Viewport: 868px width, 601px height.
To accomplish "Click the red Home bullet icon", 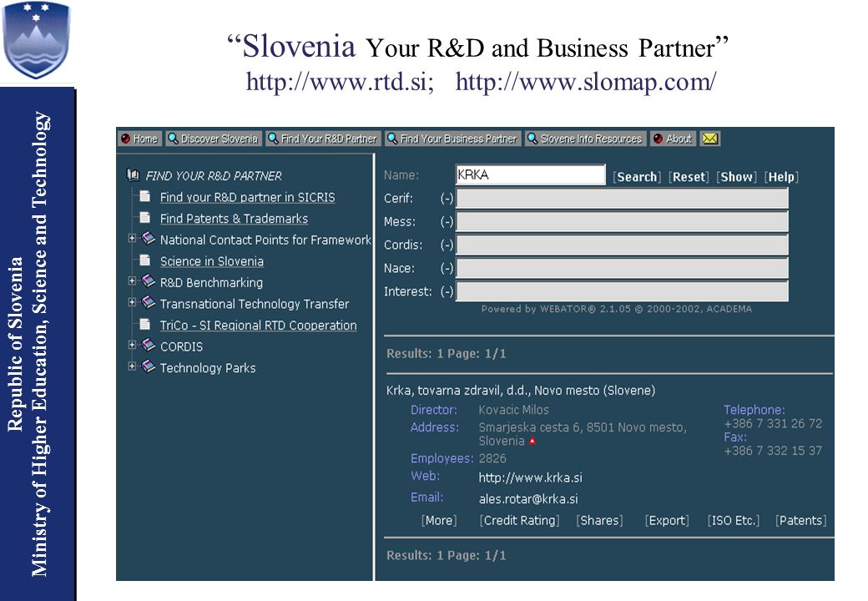I will (x=126, y=139).
